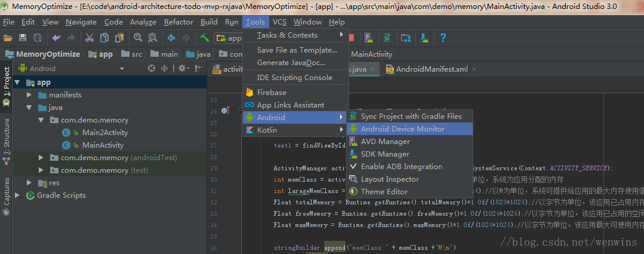This screenshot has width=644, height=254.
Task: Click the Make Project hammer icon
Action: 205,38
